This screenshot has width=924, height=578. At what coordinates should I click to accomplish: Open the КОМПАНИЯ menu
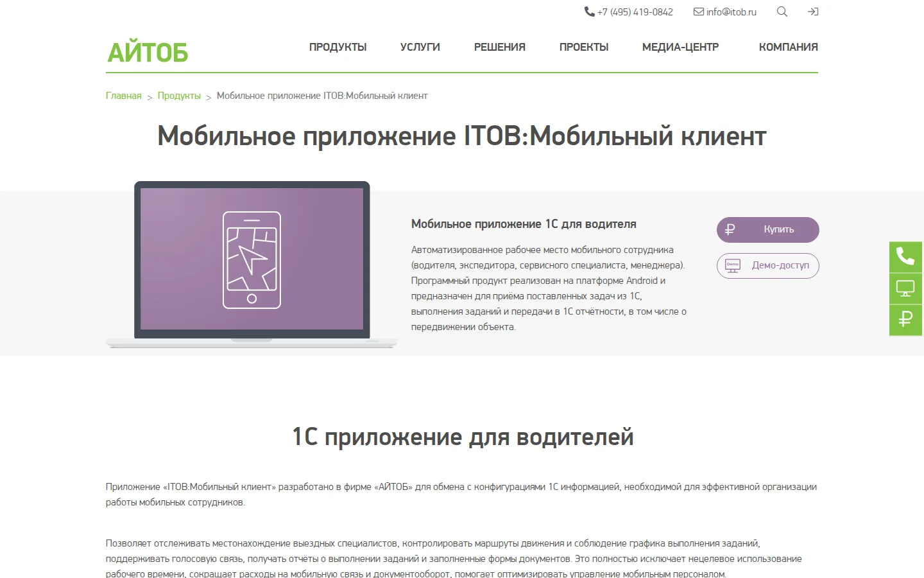point(788,47)
